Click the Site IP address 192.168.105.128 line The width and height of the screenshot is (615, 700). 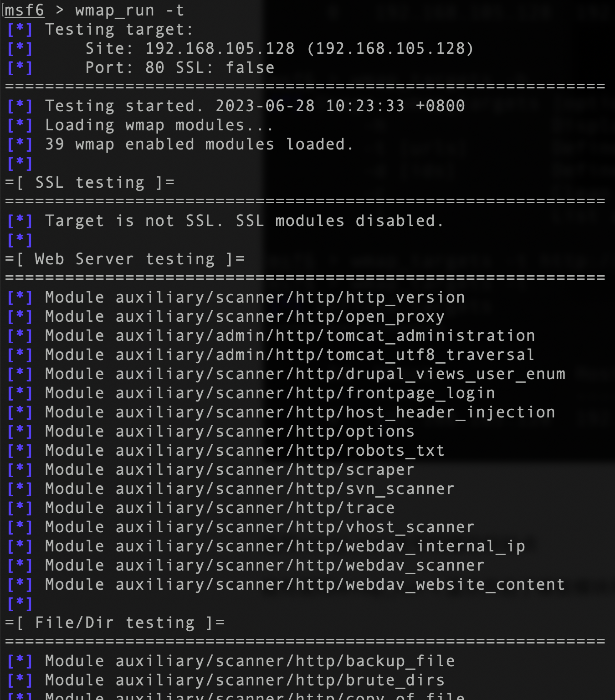(x=280, y=48)
